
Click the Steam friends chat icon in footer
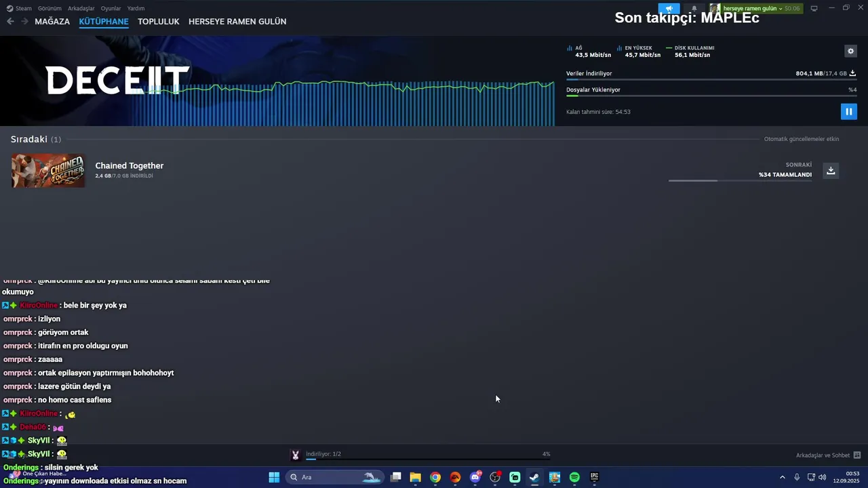pos(857,455)
